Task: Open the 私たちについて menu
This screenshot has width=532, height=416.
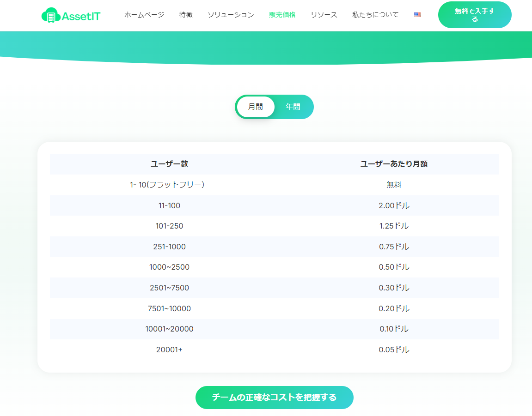Action: (x=375, y=15)
